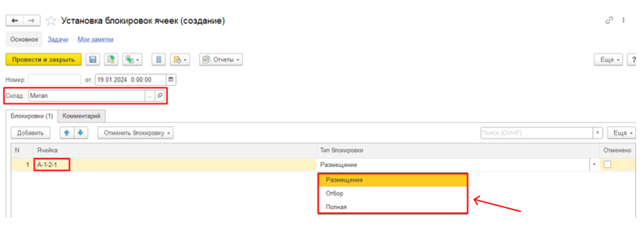644x252 pixels.
Task: Post the document with the green-arrow sheet icon
Action: click(x=111, y=60)
